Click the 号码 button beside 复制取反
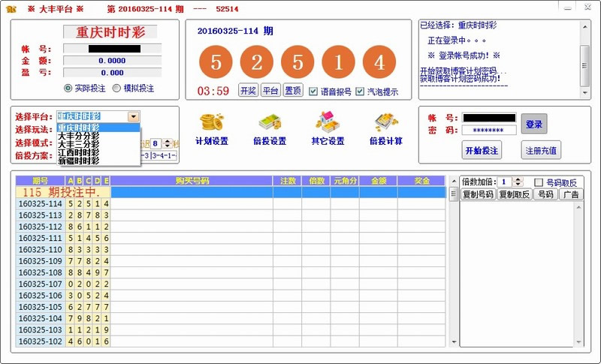Viewport: 601px width, 364px height. (545, 194)
